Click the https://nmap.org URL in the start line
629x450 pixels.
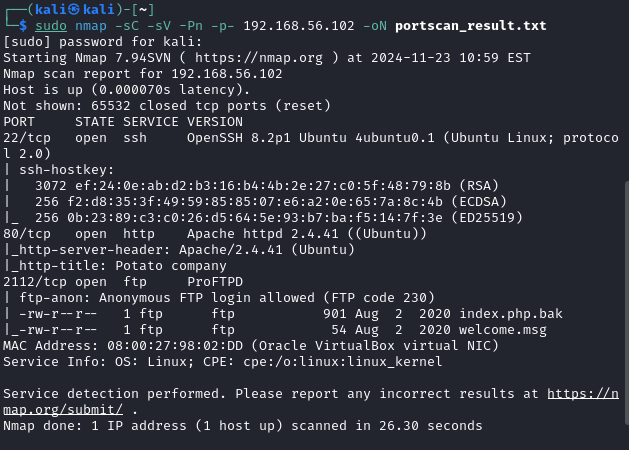[259, 58]
